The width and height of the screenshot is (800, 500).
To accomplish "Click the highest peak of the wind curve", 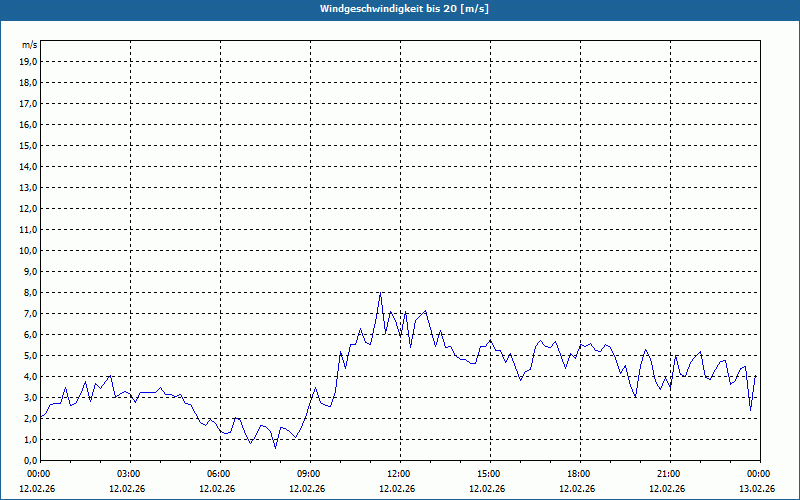I will tap(380, 293).
